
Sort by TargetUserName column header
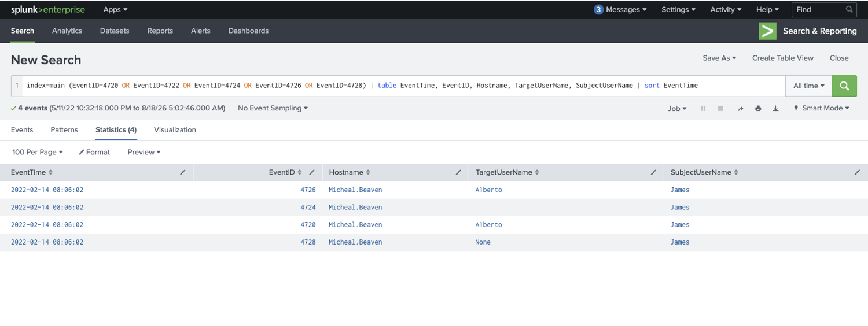coord(507,172)
